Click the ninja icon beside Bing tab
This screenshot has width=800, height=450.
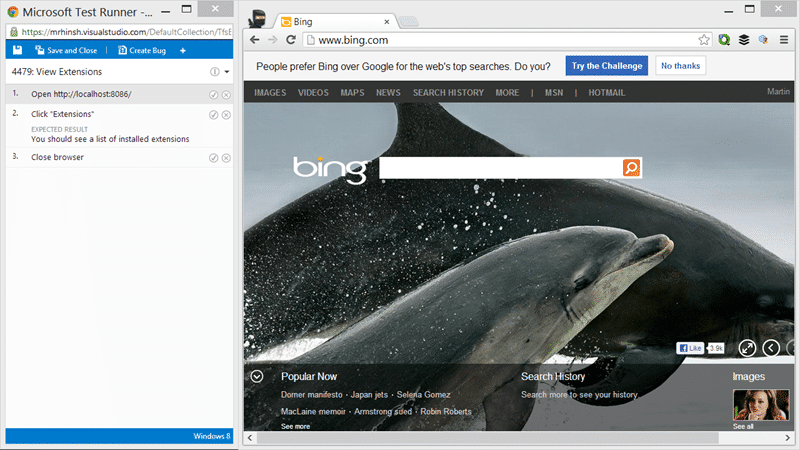258,19
